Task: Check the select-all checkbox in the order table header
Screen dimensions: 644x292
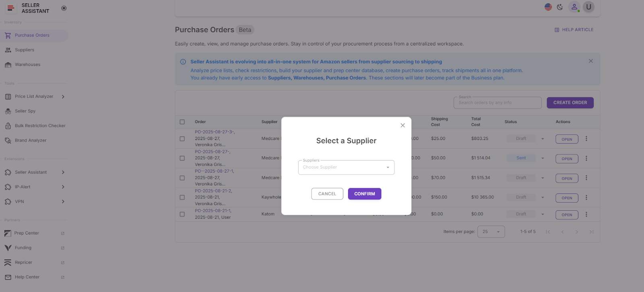Action: coord(182,121)
